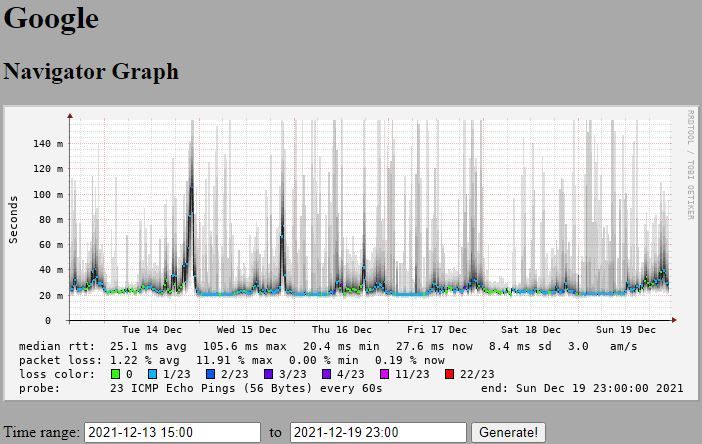
Task: Click the 105.6 ms max value
Action: point(244,346)
